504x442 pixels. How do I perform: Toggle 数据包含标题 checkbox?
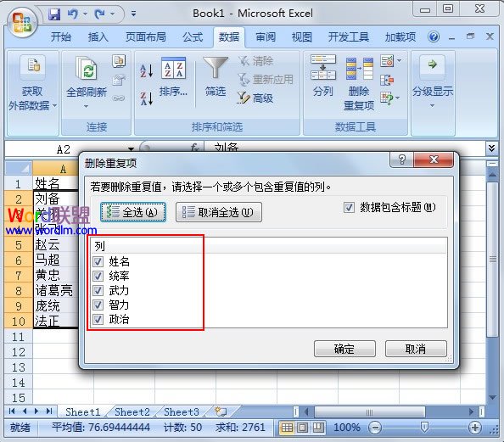349,207
